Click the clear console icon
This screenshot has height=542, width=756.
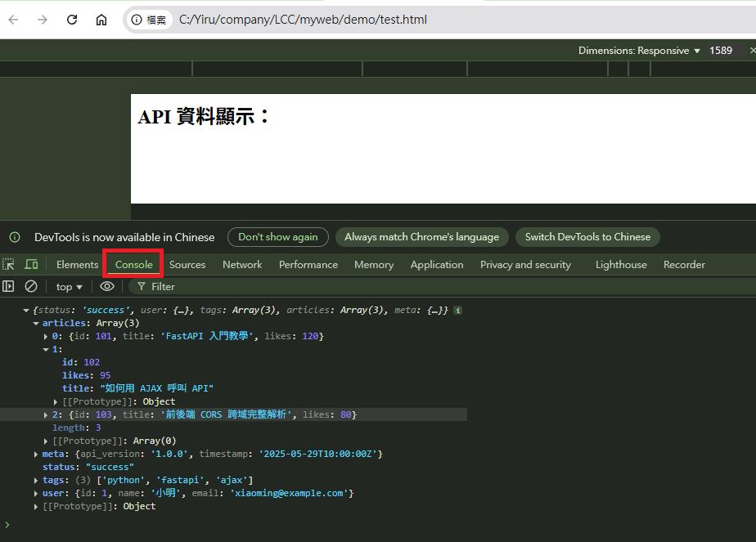pyautogui.click(x=31, y=286)
